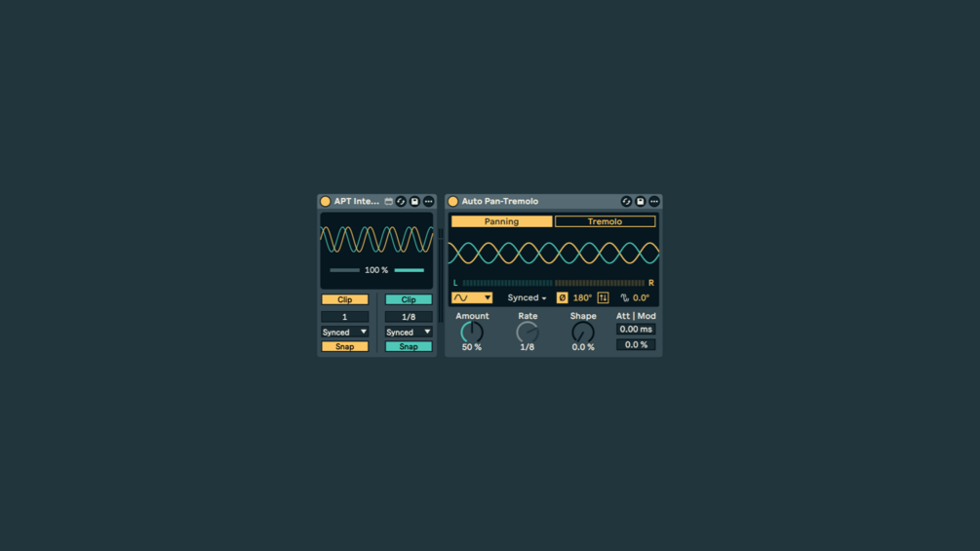Click the APT Inte... waveform display

point(376,239)
